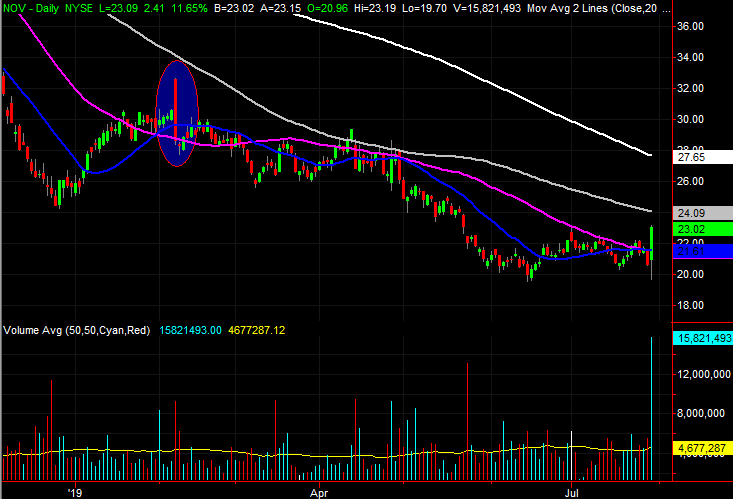Click the 12,000,000 volume axis label
The image size is (733, 499).
[704, 374]
